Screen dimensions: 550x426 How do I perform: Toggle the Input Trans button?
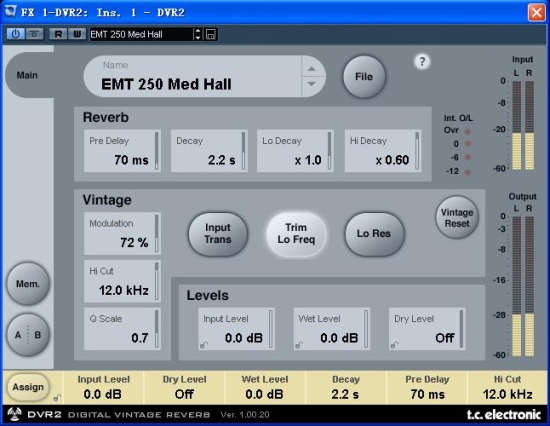[218, 234]
